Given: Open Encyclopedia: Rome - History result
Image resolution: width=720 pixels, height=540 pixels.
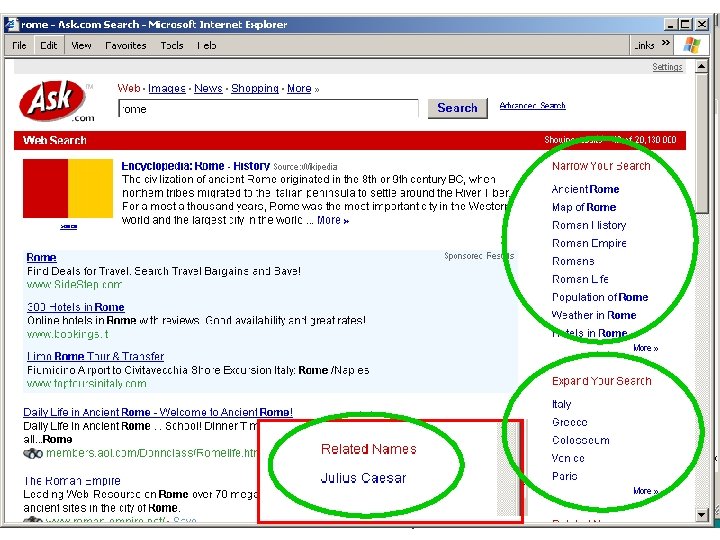Looking at the screenshot, I should point(195,166).
